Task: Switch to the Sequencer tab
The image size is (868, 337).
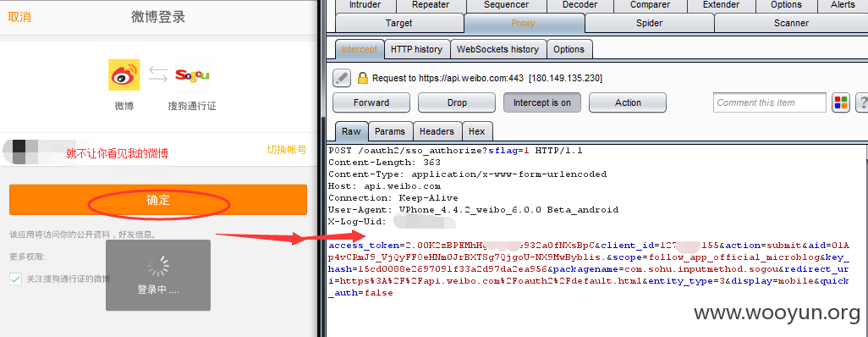Action: pyautogui.click(x=507, y=5)
